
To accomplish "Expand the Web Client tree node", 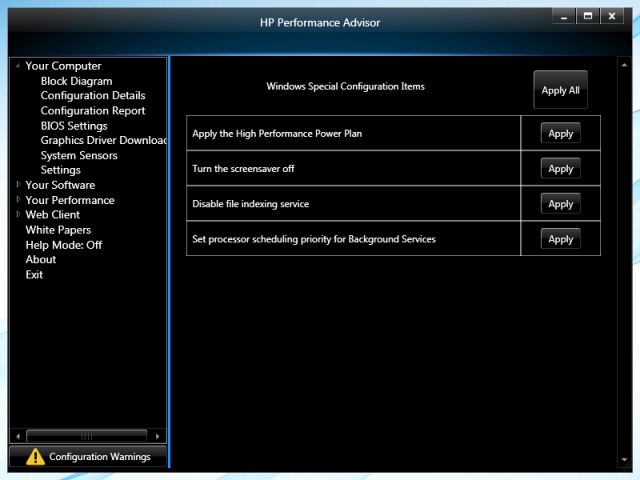I will pos(17,215).
